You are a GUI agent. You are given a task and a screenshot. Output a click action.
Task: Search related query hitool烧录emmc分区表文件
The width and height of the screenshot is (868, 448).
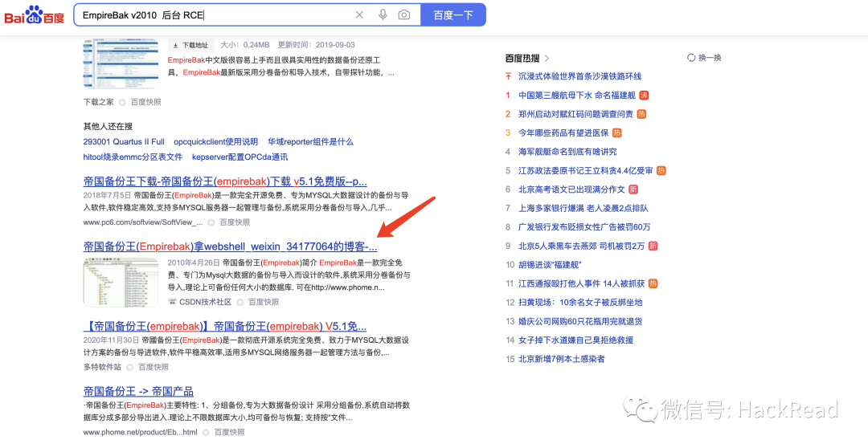click(x=133, y=157)
